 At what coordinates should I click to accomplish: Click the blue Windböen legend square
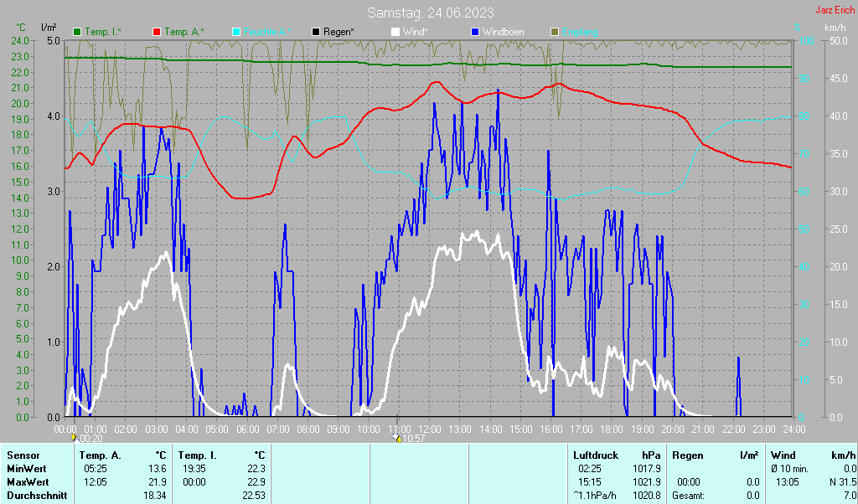pos(474,32)
